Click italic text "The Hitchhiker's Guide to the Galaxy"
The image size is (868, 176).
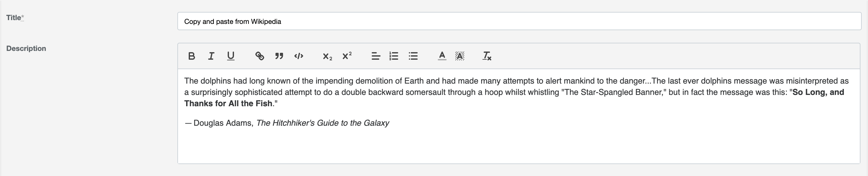point(322,123)
